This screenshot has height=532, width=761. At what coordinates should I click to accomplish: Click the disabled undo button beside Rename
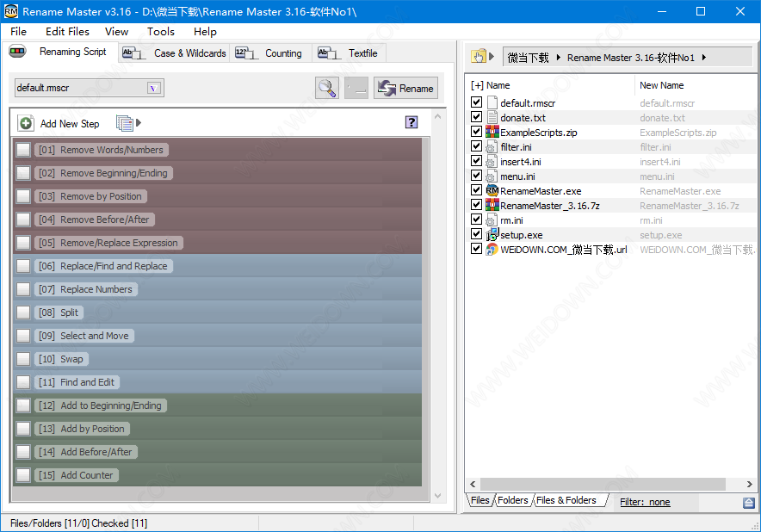click(x=356, y=88)
